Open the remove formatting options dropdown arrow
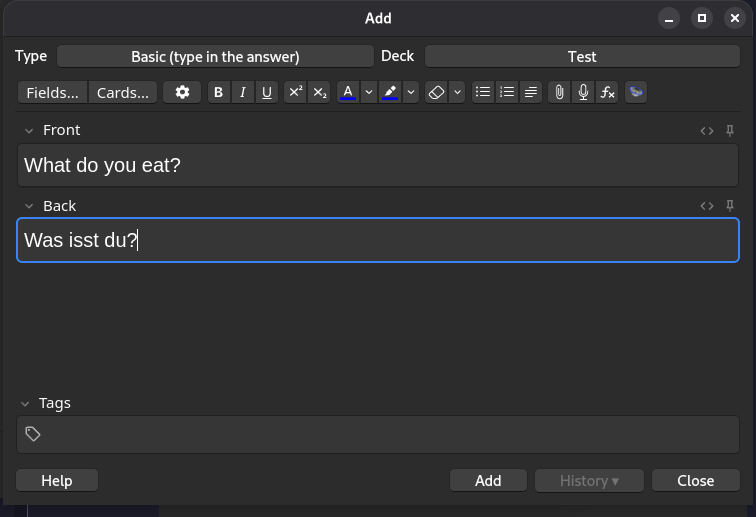The width and height of the screenshot is (756, 517). coord(457,92)
